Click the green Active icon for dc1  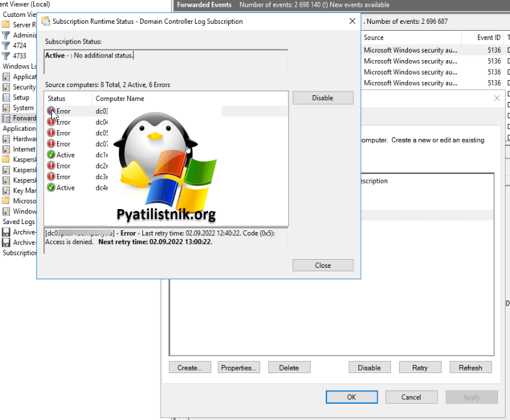coord(51,155)
